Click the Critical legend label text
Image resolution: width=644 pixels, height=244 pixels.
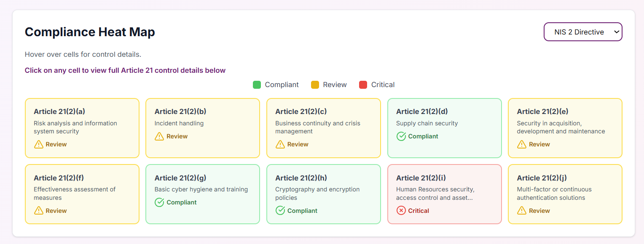click(x=383, y=85)
